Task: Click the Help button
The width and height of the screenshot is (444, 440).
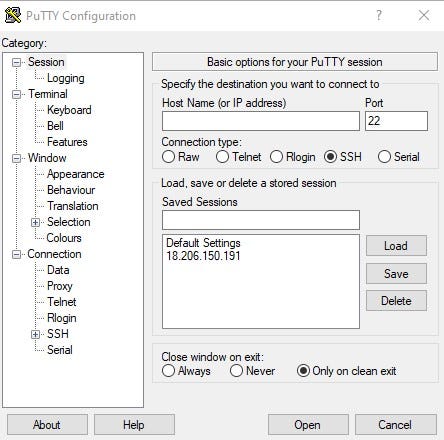Action: pos(134,425)
